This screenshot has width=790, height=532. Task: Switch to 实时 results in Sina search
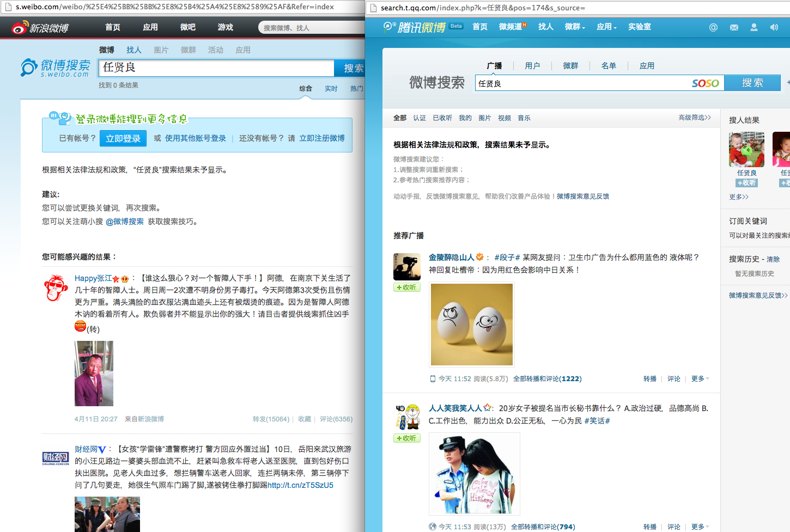click(331, 89)
